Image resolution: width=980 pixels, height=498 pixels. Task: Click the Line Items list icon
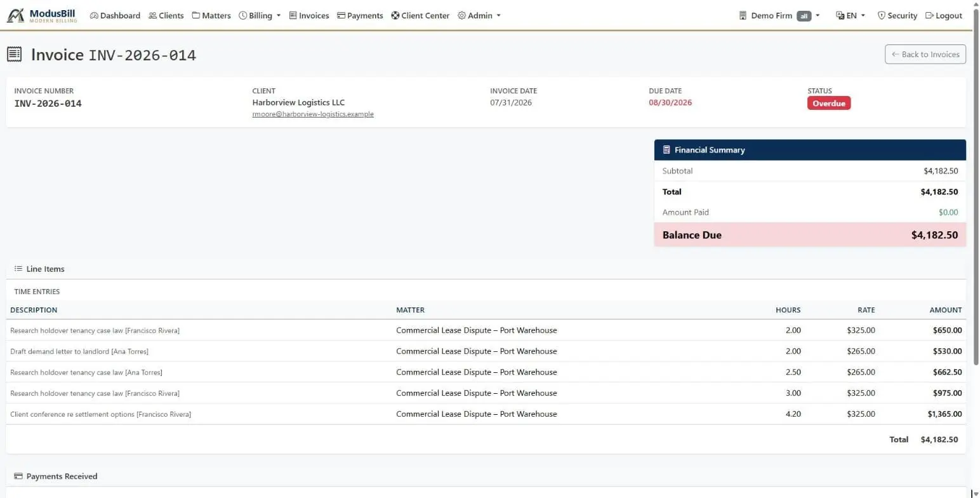pyautogui.click(x=18, y=269)
